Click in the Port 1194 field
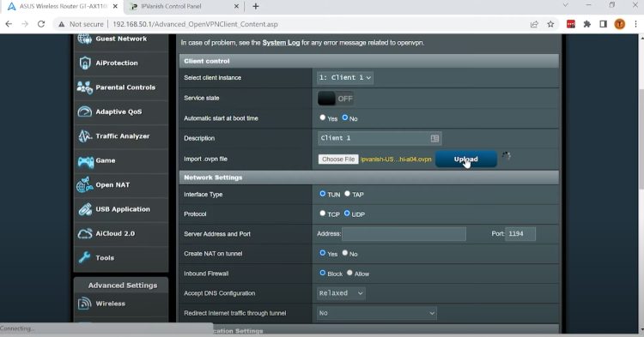Image resolution: width=644 pixels, height=337 pixels. click(x=520, y=234)
